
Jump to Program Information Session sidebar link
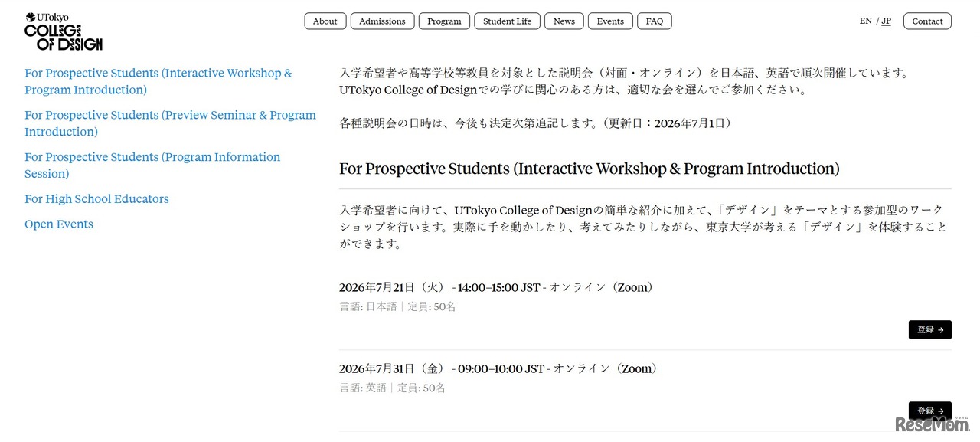tap(152, 165)
